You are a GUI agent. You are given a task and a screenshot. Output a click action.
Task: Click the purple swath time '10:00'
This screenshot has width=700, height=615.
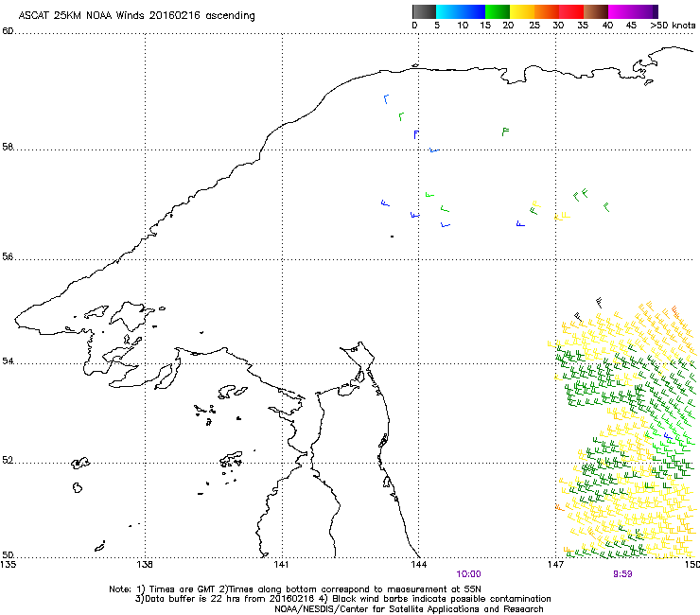pos(468,574)
